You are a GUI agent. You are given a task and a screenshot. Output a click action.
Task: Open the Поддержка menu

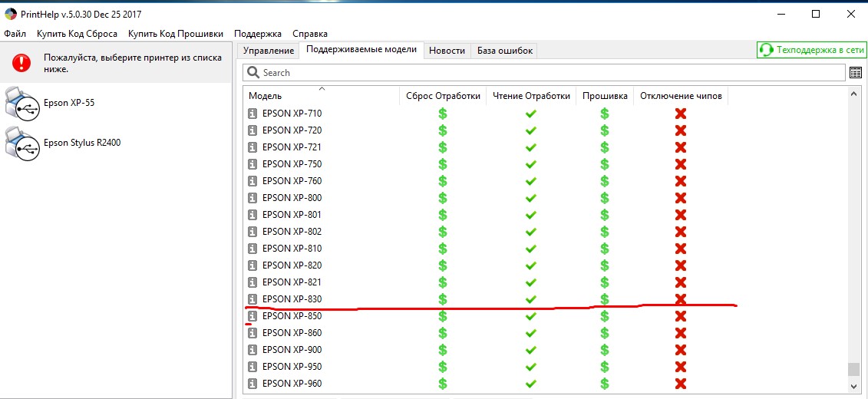coord(257,34)
